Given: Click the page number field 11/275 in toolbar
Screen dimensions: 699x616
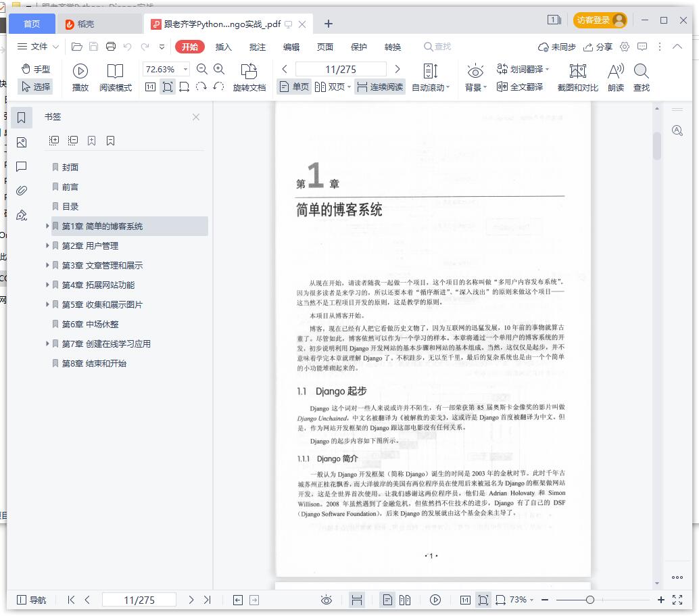Looking at the screenshot, I should click(x=341, y=69).
